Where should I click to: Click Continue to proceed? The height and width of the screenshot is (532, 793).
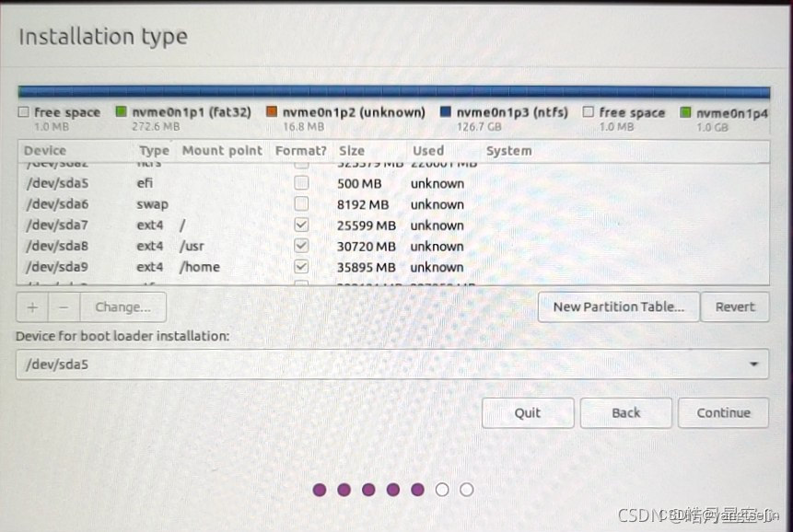pyautogui.click(x=723, y=412)
